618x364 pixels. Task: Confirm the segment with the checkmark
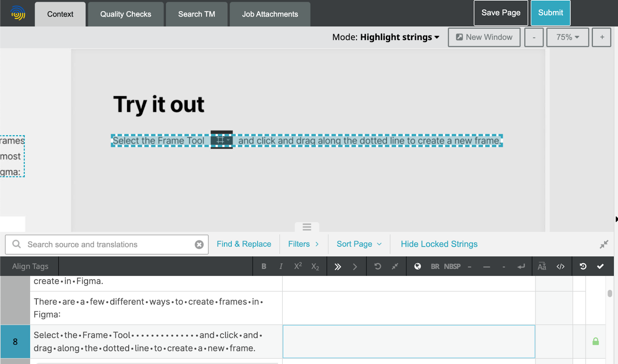click(601, 266)
